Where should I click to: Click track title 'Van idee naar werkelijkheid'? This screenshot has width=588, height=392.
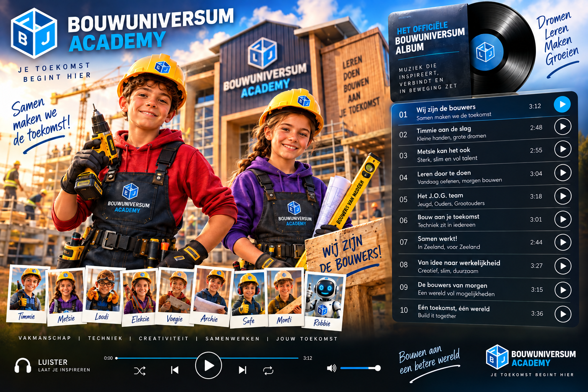pyautogui.click(x=459, y=263)
